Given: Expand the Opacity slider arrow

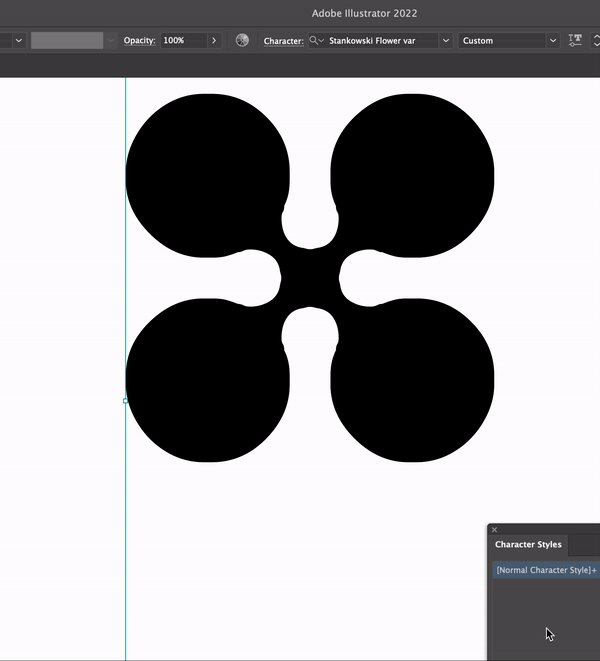Looking at the screenshot, I should click(x=214, y=40).
